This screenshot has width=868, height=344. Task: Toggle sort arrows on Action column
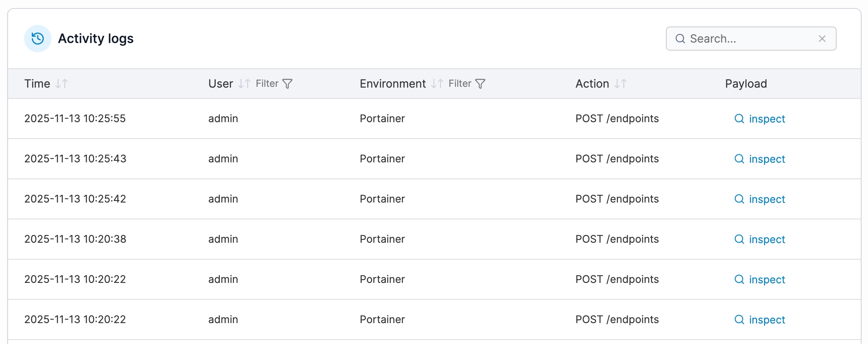click(620, 84)
